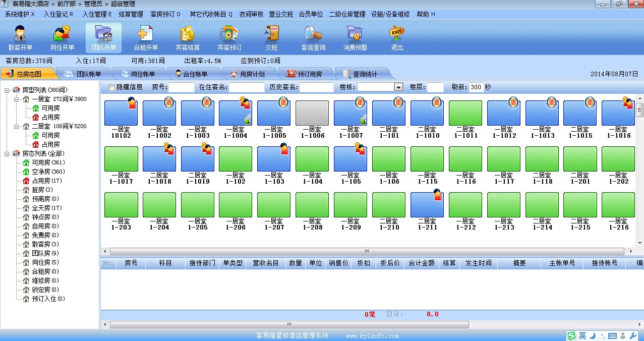This screenshot has width=644, height=341.
Task: Click soft keyboard tray icon
Action: [x=613, y=336]
